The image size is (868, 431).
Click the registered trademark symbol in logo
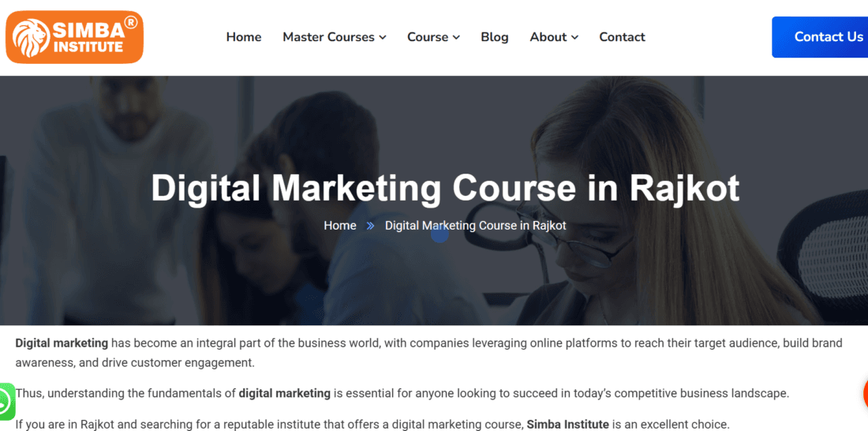[x=131, y=22]
